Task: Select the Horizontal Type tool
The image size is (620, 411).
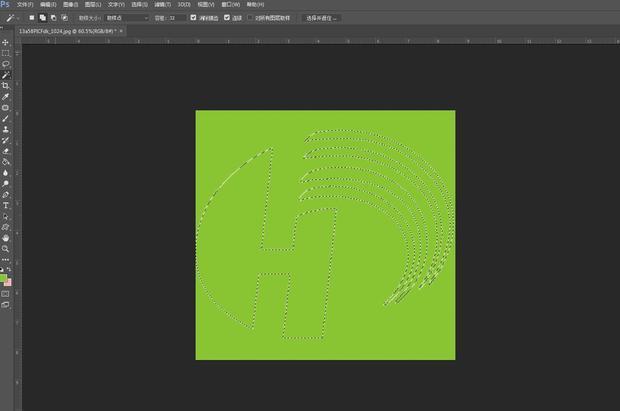Action: pos(6,205)
